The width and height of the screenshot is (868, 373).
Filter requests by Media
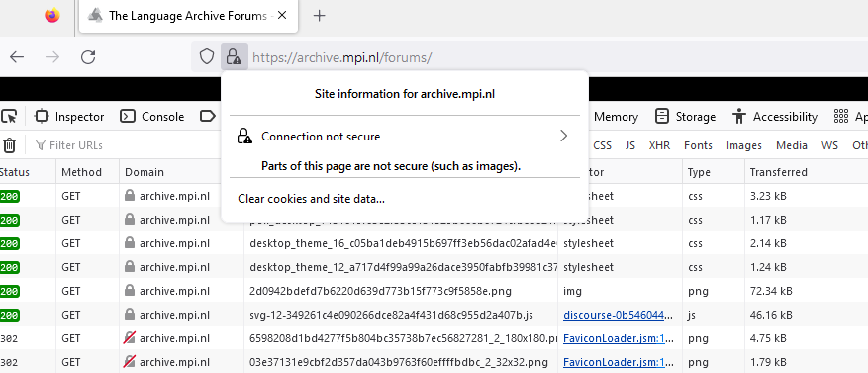tap(792, 145)
